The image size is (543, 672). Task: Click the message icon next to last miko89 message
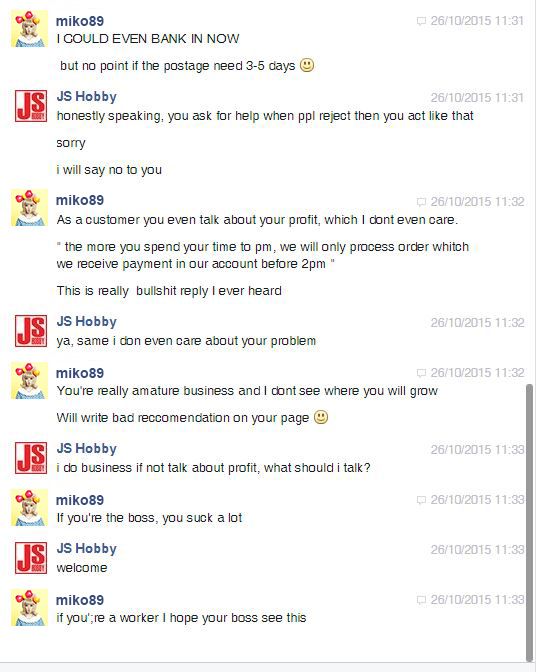(x=421, y=600)
